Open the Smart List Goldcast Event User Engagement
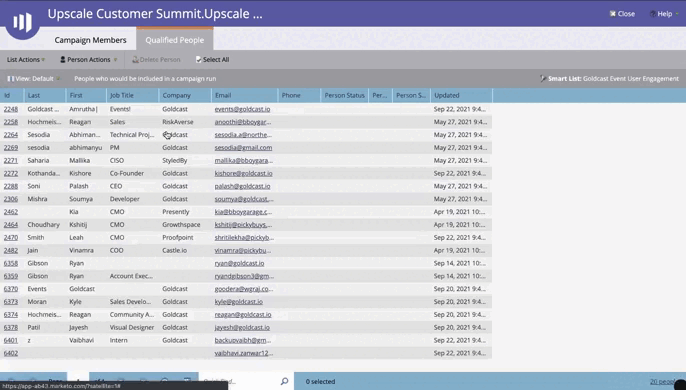The image size is (686, 390). (609, 79)
